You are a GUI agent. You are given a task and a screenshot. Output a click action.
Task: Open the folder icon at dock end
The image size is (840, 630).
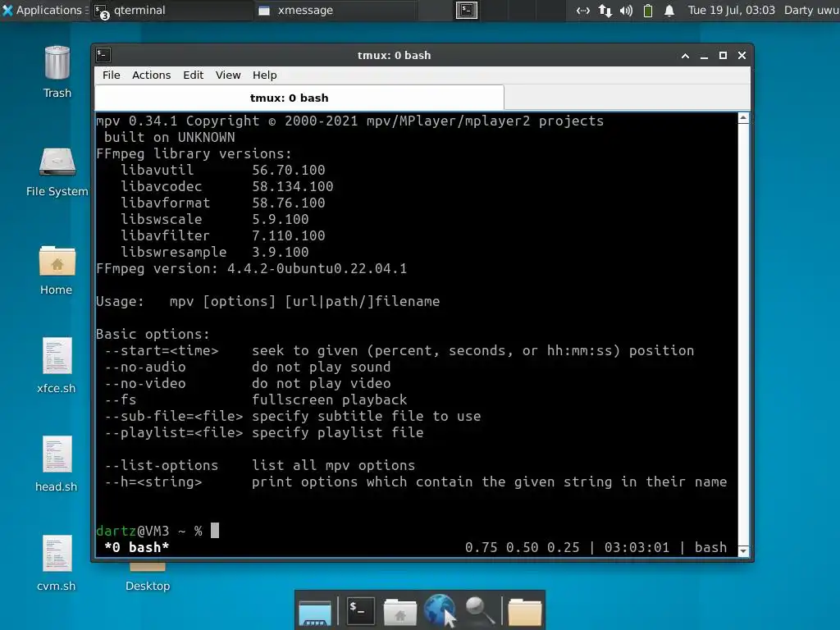coord(524,612)
